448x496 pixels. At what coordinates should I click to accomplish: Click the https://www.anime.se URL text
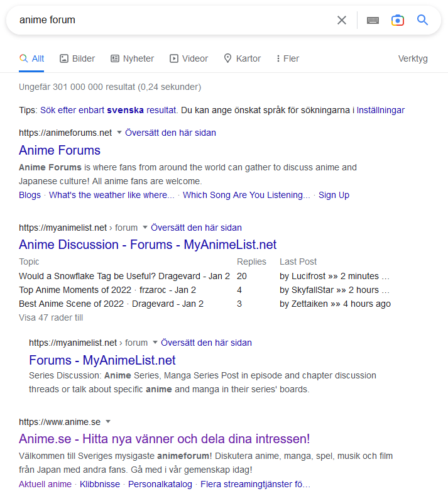click(60, 422)
